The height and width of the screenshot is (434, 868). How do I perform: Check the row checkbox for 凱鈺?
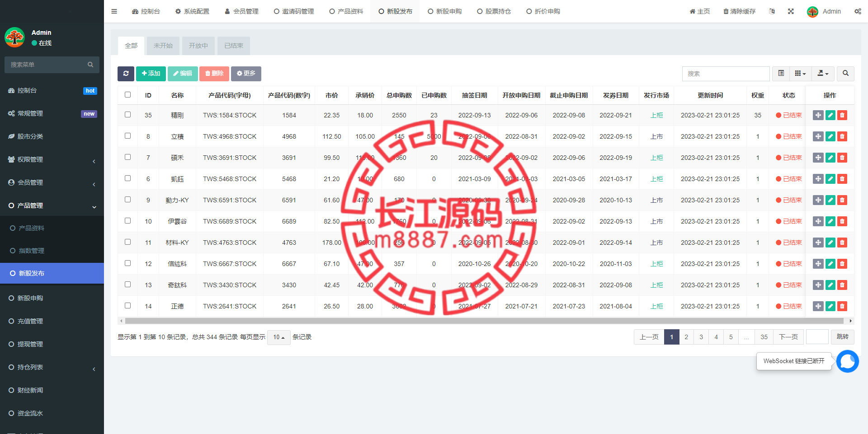tap(127, 178)
